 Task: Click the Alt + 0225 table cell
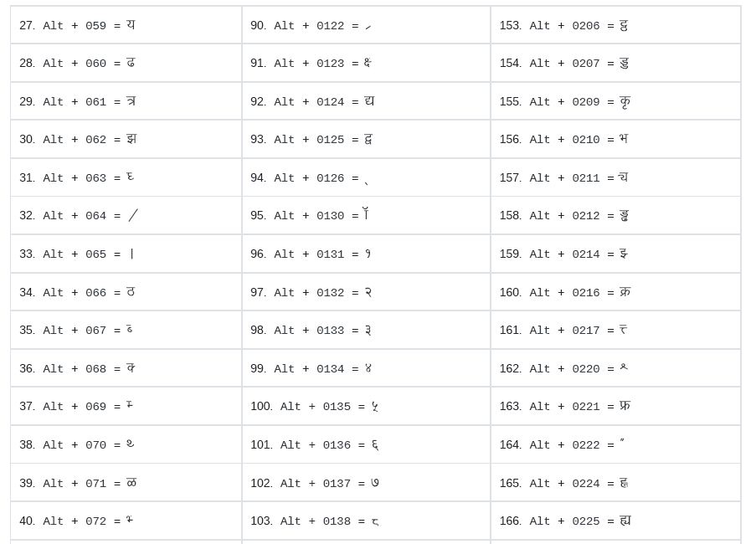(615, 521)
